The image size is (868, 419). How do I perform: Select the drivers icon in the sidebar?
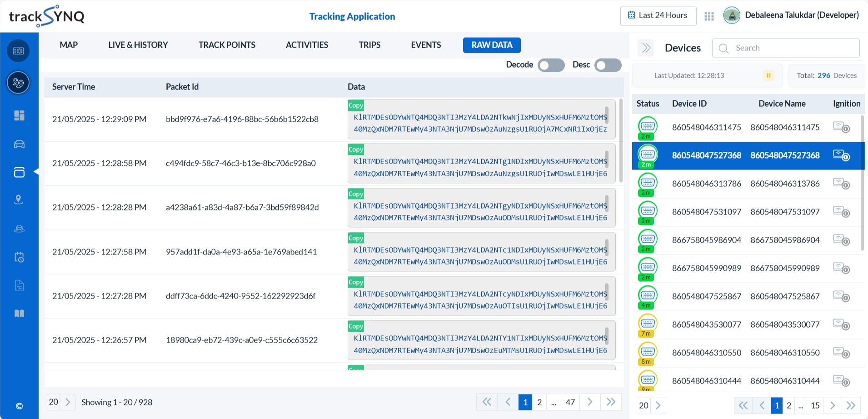click(x=19, y=229)
